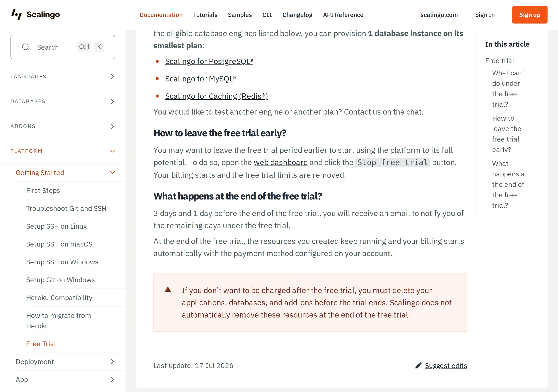This screenshot has width=558, height=392.
Task: Open Setup SSH on Linux page
Action: point(56,226)
